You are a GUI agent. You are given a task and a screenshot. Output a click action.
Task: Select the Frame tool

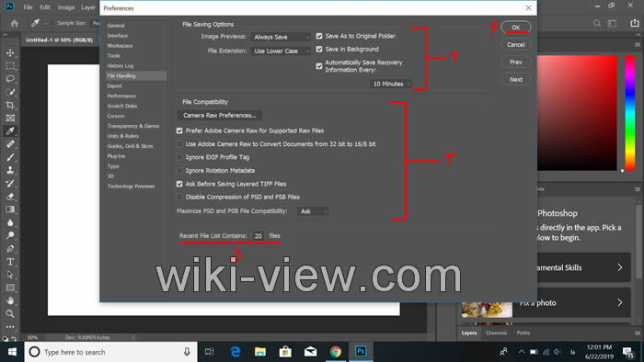[x=10, y=119]
